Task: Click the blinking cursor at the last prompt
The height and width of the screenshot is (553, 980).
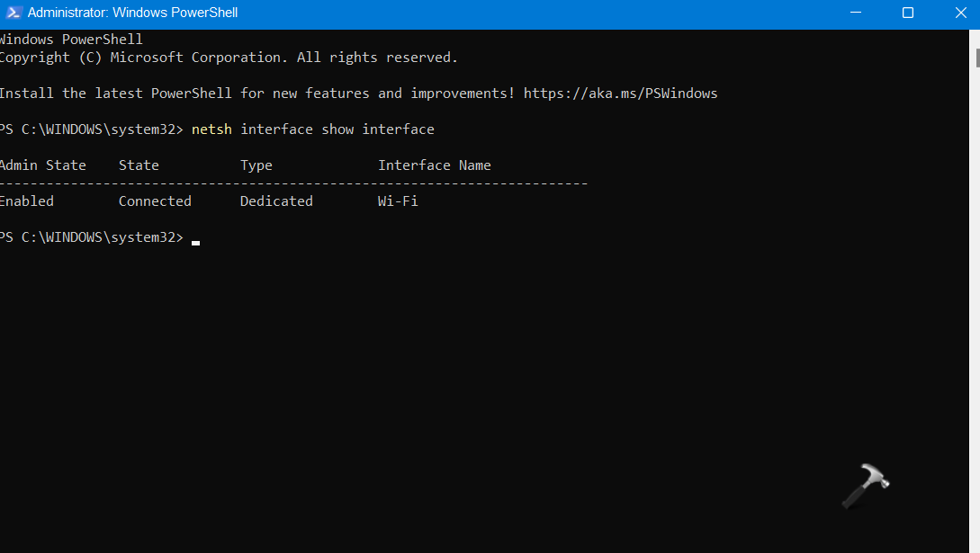Action: (195, 240)
